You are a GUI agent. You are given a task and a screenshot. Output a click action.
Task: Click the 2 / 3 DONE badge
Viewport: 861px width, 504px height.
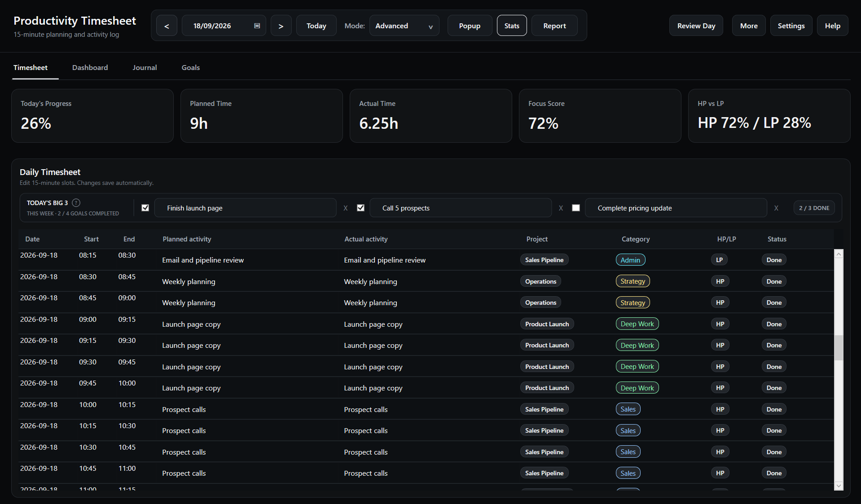[x=814, y=208]
